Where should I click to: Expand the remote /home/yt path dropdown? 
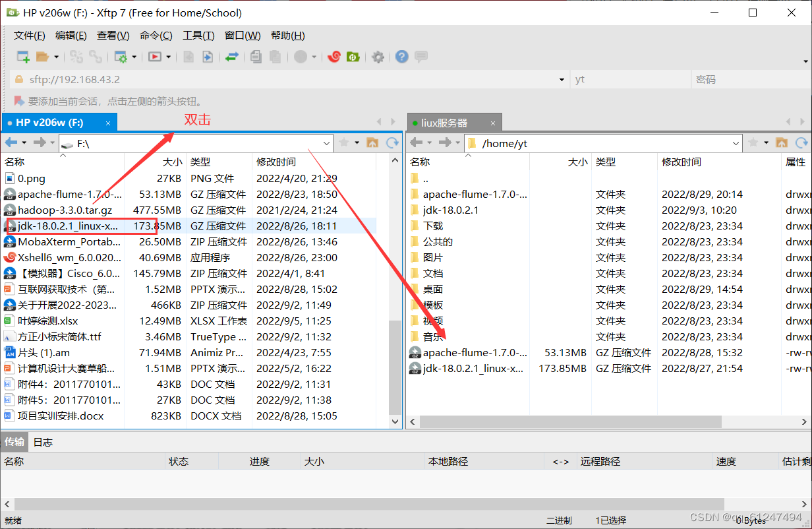point(736,143)
